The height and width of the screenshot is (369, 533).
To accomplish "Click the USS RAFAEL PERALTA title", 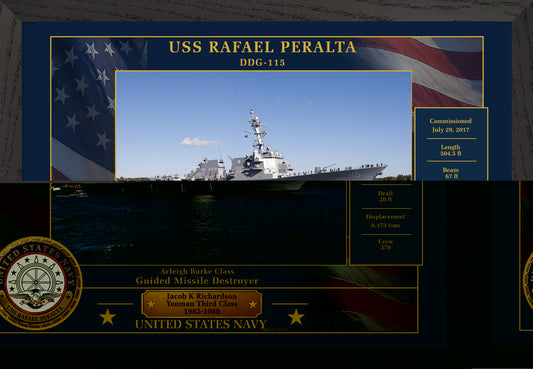I will point(262,47).
